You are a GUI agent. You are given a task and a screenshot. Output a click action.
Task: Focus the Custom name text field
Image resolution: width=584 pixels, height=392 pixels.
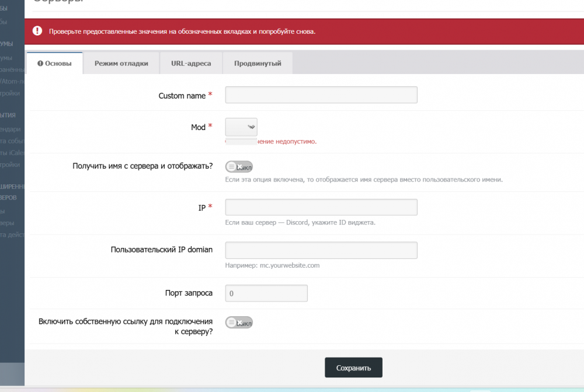pos(321,95)
